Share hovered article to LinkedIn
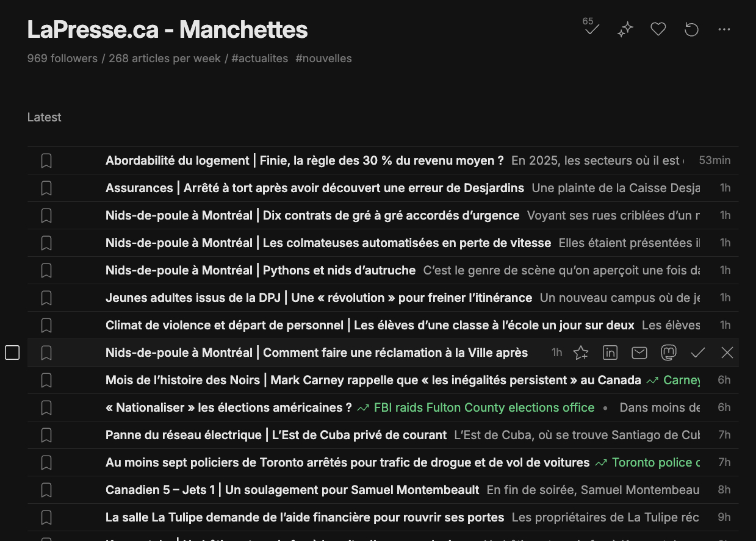This screenshot has width=756, height=541. 610,353
